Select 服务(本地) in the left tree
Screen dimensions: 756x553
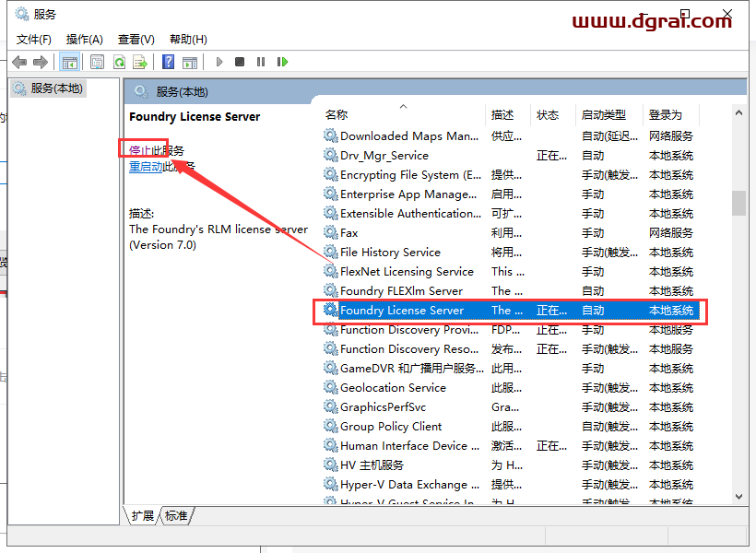coord(48,88)
